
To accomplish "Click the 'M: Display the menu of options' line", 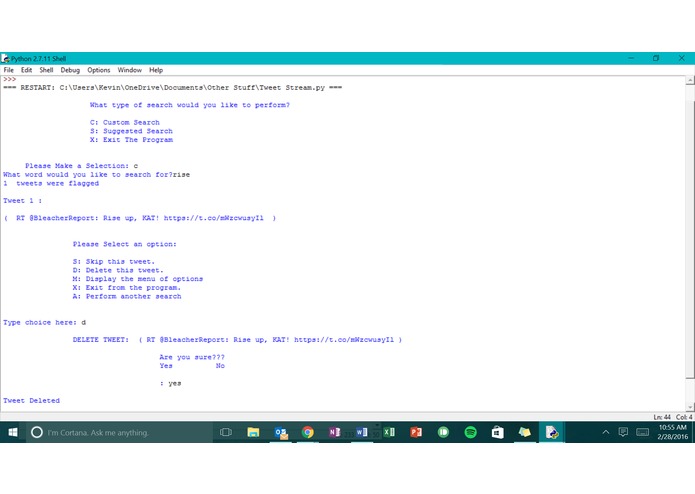I will pyautogui.click(x=138, y=279).
